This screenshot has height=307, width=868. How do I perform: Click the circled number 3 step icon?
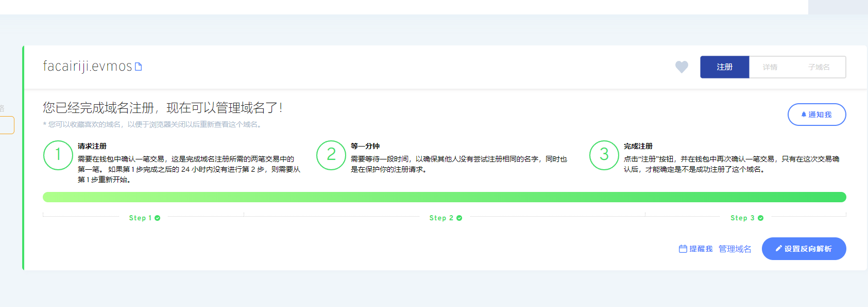tap(604, 155)
